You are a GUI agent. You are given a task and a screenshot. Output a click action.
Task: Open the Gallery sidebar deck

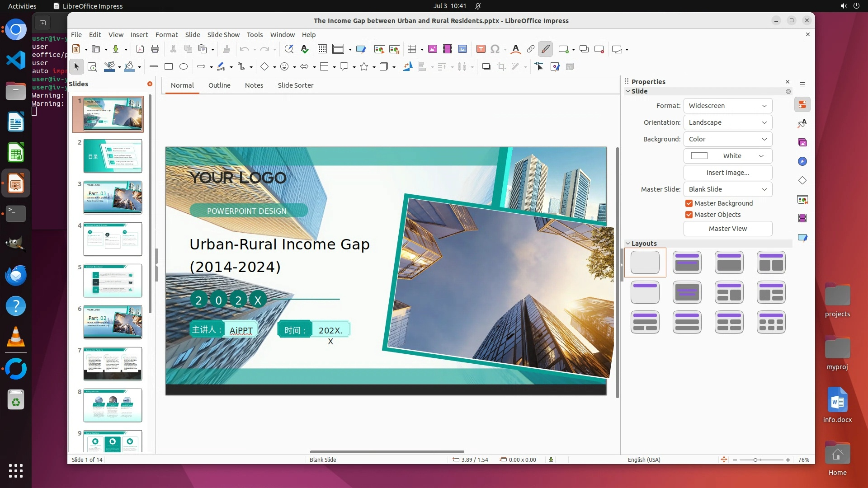pos(802,143)
